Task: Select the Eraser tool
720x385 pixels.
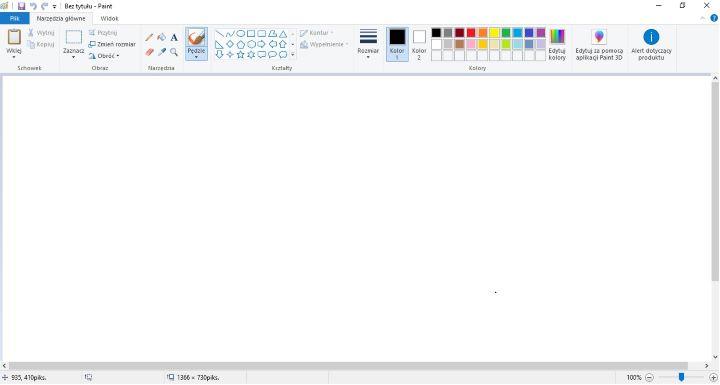Action: 149,52
